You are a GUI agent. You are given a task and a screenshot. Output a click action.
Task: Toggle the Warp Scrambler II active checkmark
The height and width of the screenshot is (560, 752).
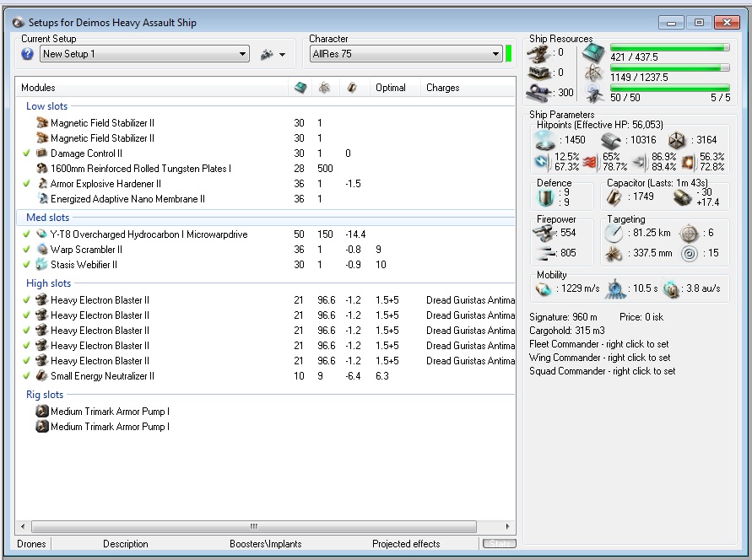click(26, 250)
